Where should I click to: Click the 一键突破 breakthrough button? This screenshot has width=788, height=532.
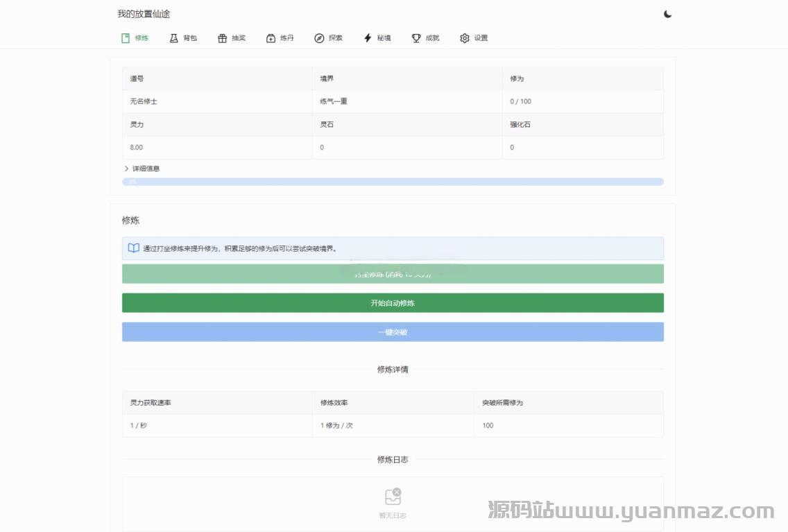[393, 332]
